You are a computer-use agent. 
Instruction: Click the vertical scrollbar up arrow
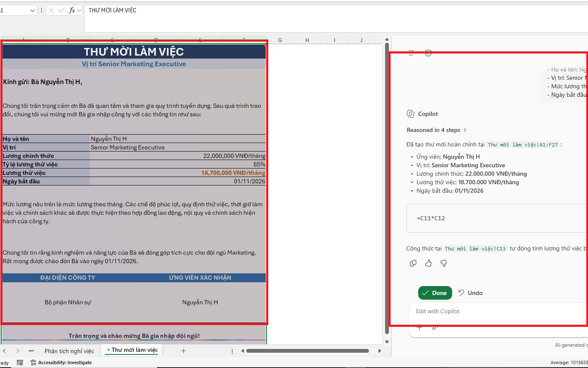tap(386, 40)
